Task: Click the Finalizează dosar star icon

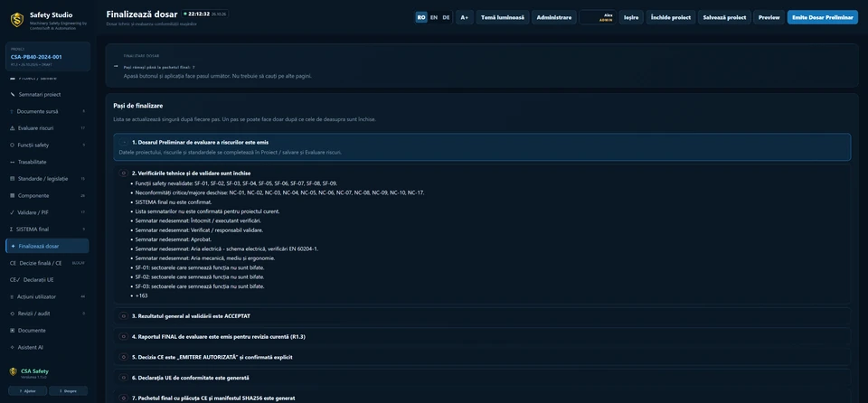Action: tap(13, 247)
